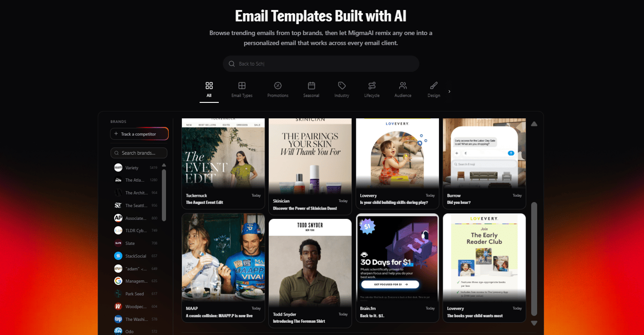
Task: Click 'The August Event Edit' title
Action: (x=205, y=202)
